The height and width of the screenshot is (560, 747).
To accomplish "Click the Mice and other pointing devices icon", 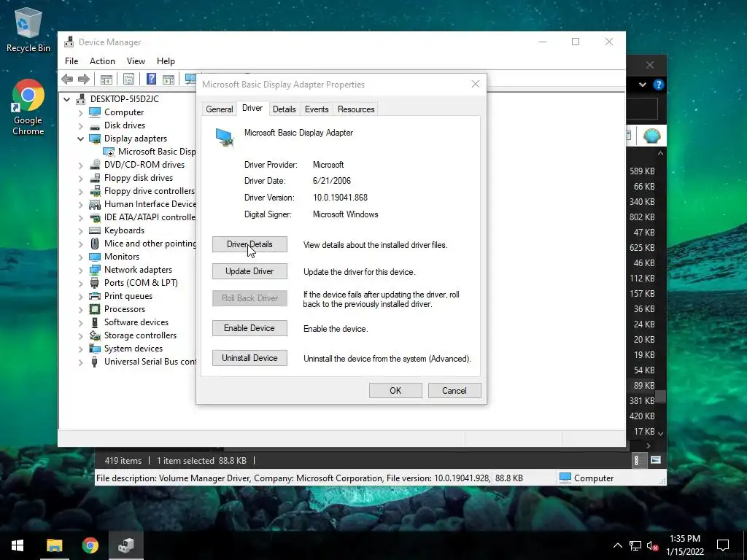I will coord(95,244).
